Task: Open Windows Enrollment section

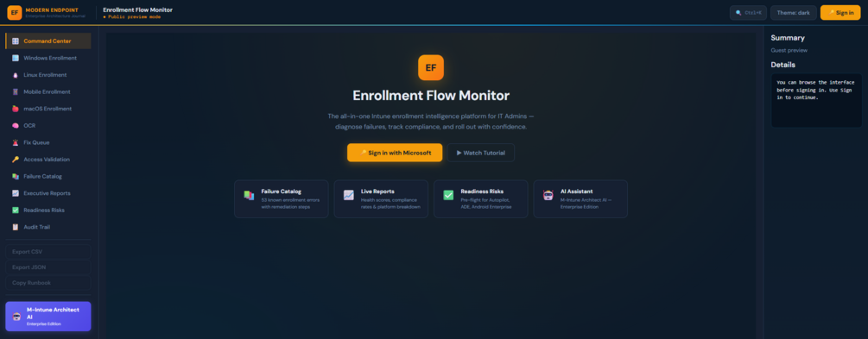Action: pyautogui.click(x=48, y=58)
